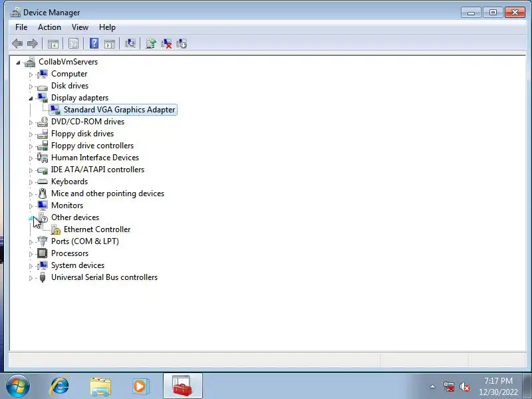
Task: Select the Ports (COM & LPT) label
Action: click(85, 241)
